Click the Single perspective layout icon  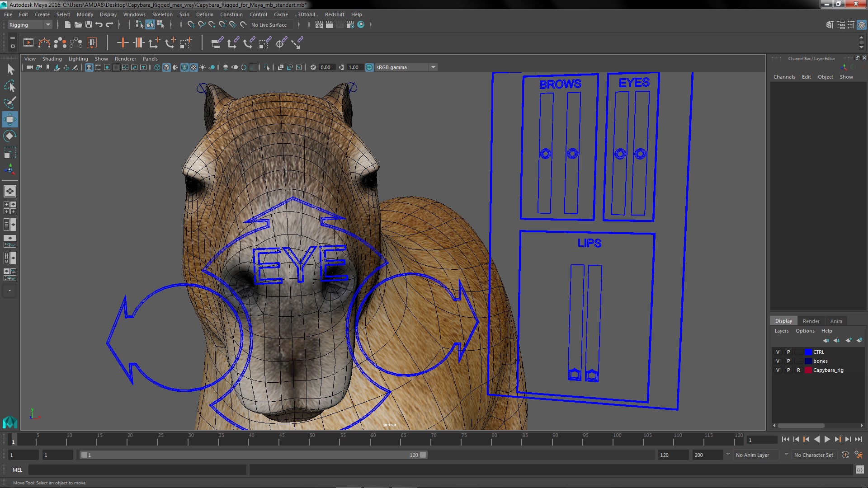pyautogui.click(x=10, y=191)
